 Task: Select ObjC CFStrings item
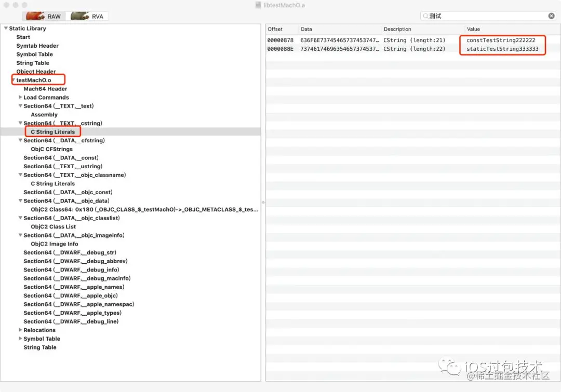coord(51,149)
